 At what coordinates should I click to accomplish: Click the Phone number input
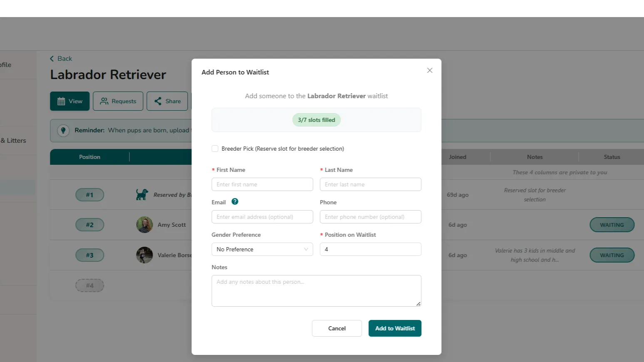[370, 217]
